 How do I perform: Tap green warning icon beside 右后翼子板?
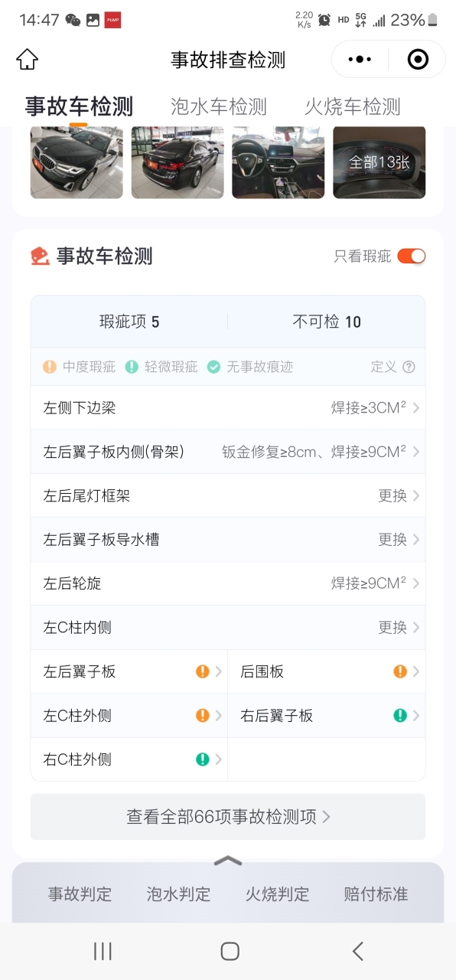click(x=400, y=716)
